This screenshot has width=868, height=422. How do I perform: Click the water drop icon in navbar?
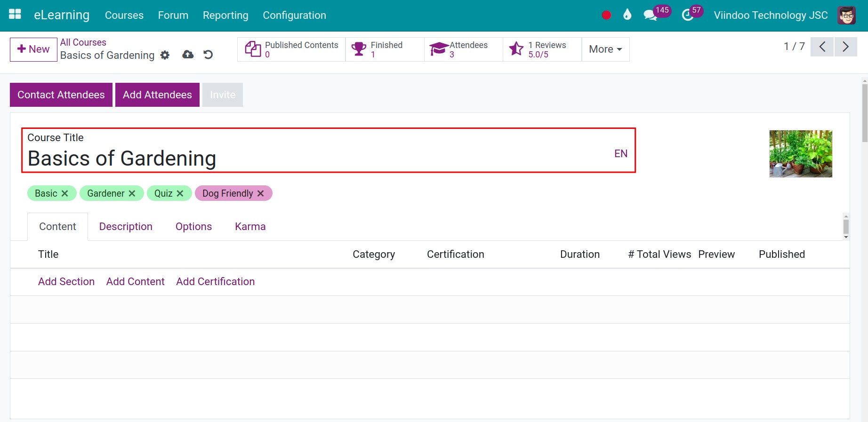(627, 15)
